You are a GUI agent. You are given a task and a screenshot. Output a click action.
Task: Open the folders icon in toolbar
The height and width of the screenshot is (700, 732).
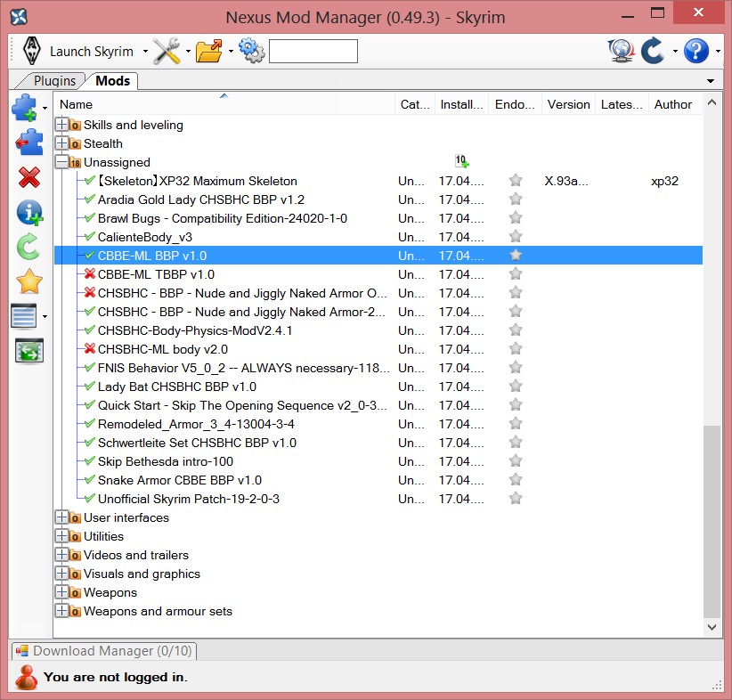coord(209,51)
